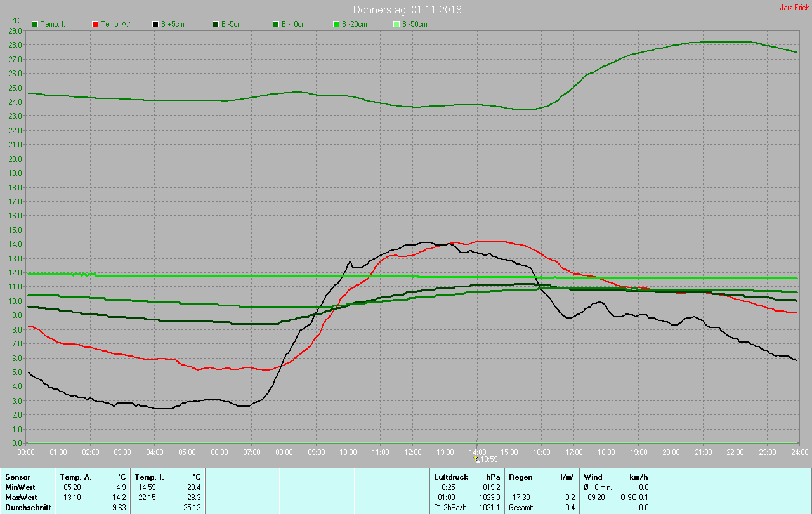Click the minimum pressure value 1019.2
Image resolution: width=812 pixels, height=514 pixels.
489,487
